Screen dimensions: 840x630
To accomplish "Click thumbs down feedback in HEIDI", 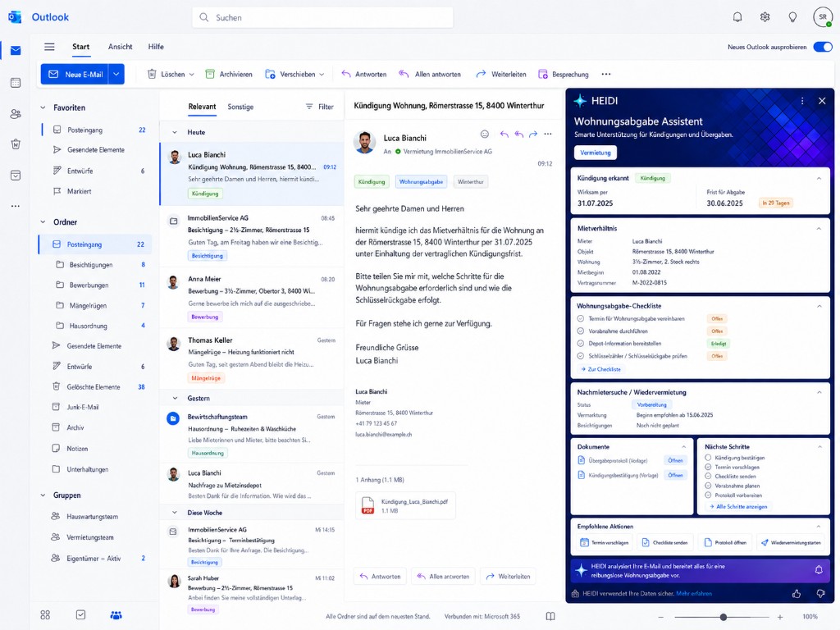I will (820, 594).
